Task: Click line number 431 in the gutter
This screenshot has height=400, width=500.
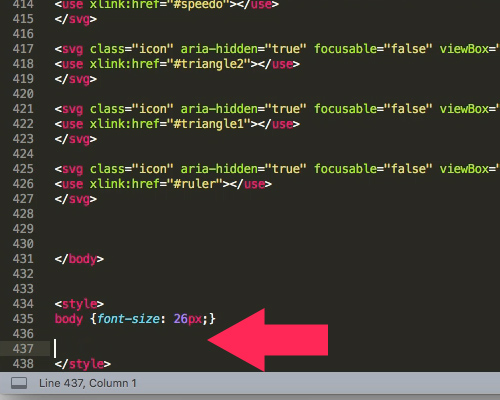Action: point(23,259)
